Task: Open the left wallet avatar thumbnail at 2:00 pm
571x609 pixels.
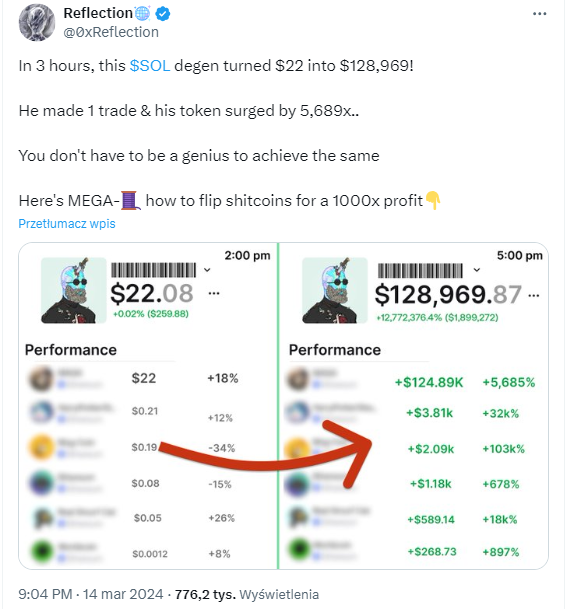Action: pos(74,290)
